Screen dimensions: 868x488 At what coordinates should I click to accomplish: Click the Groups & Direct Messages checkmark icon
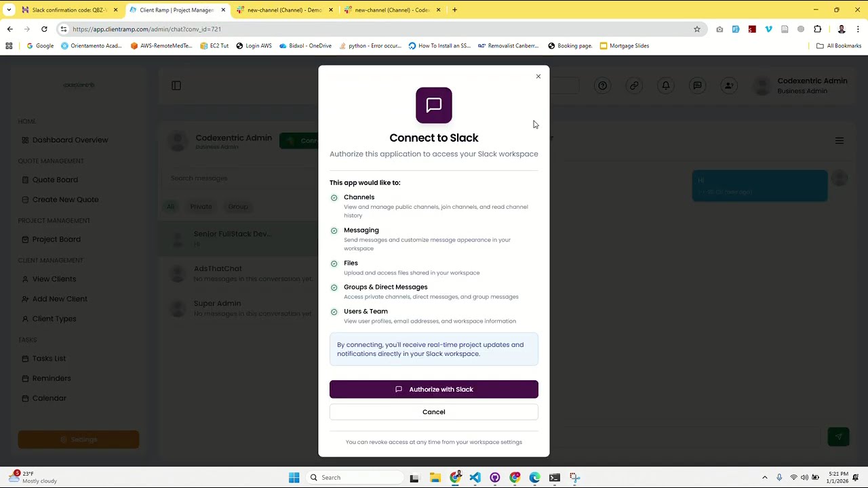tap(334, 288)
